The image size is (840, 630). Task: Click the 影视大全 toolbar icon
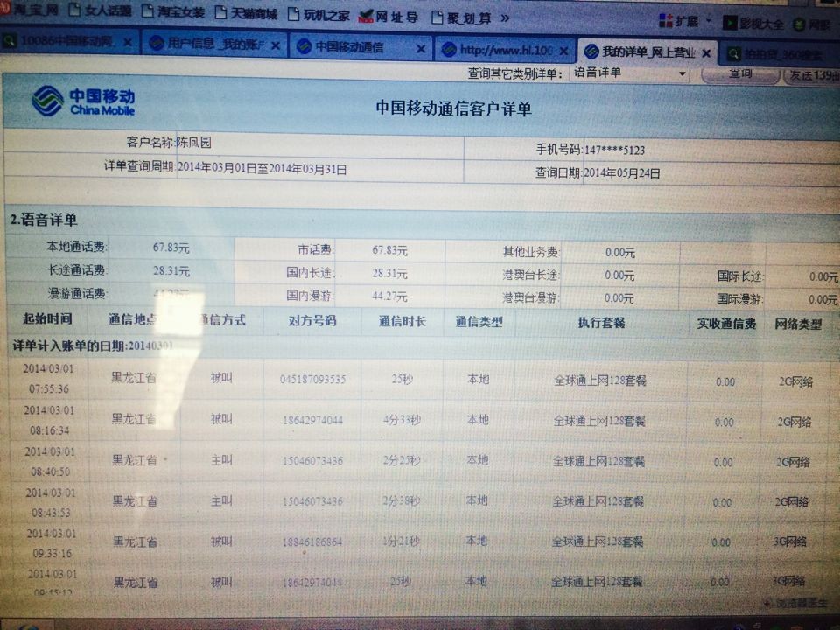[753, 23]
